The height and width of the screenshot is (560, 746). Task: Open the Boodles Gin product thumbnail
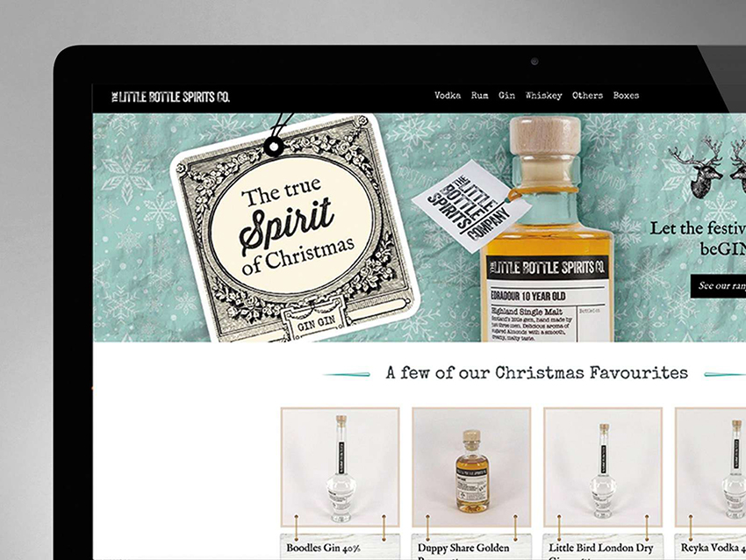pyautogui.click(x=341, y=467)
